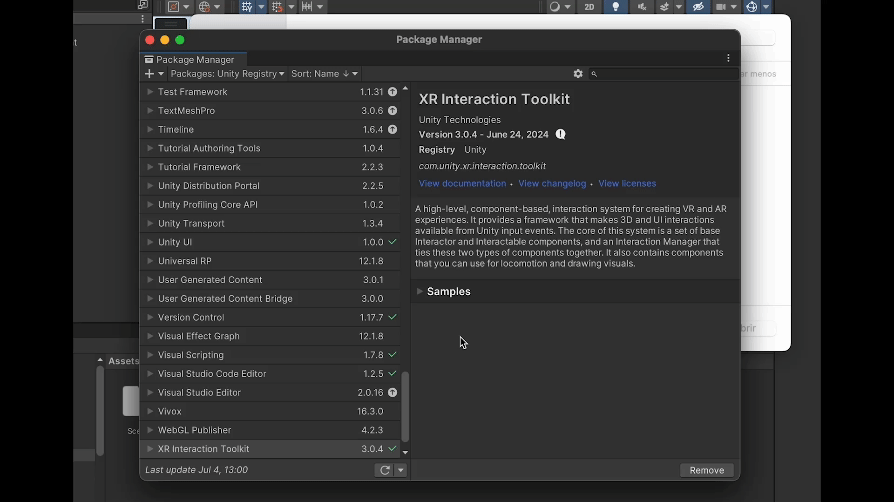
Task: Select User Generated Content package
Action: pyautogui.click(x=270, y=280)
